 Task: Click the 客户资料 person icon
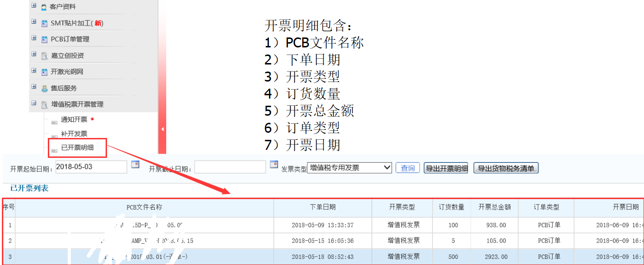point(44,7)
